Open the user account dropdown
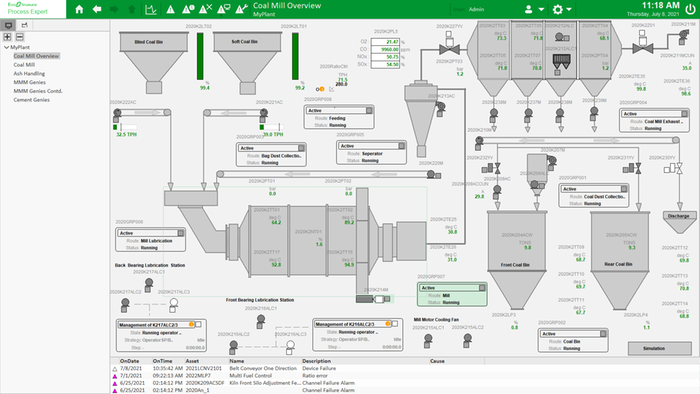 pos(534,9)
